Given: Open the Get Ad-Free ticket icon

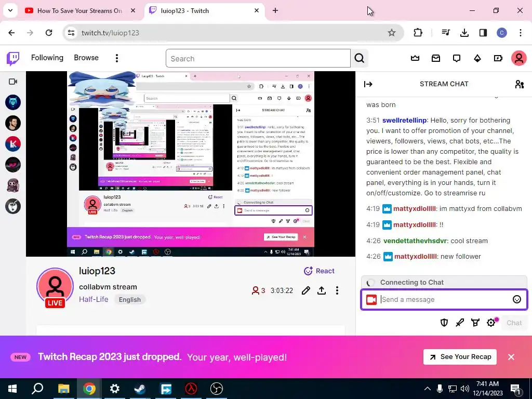Looking at the screenshot, I should (498, 58).
